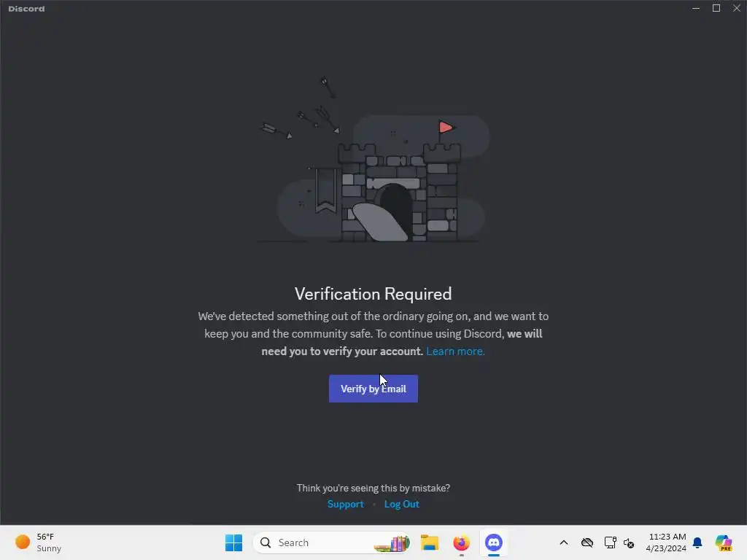Click the books icon in the search box
This screenshot has height=560, width=747.
coord(392,543)
